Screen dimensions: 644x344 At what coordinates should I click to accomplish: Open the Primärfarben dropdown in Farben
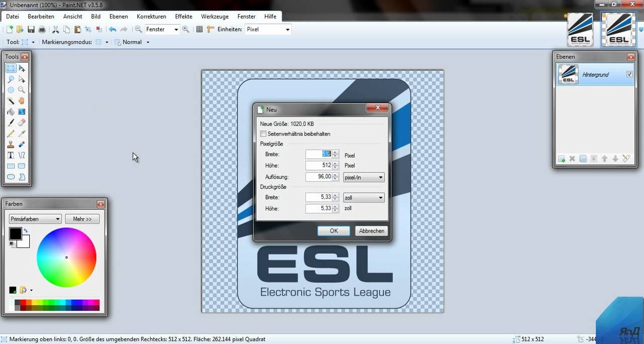(x=35, y=219)
